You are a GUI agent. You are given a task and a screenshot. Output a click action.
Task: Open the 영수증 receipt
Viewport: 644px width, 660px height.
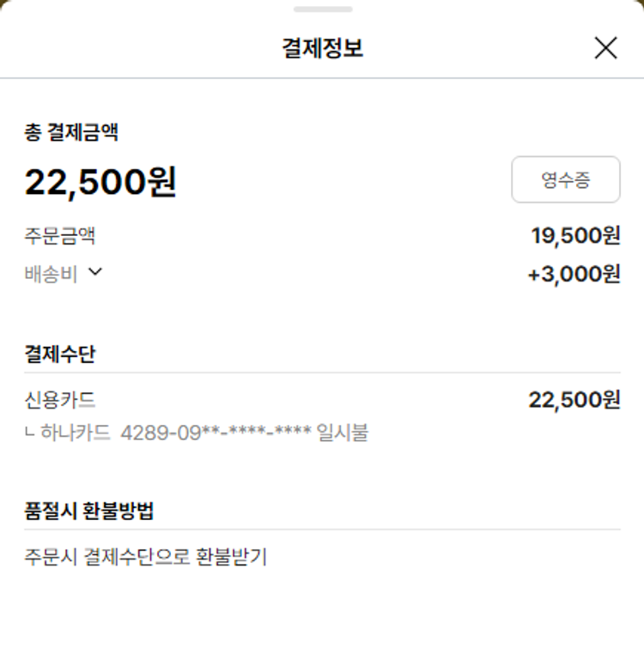(565, 179)
